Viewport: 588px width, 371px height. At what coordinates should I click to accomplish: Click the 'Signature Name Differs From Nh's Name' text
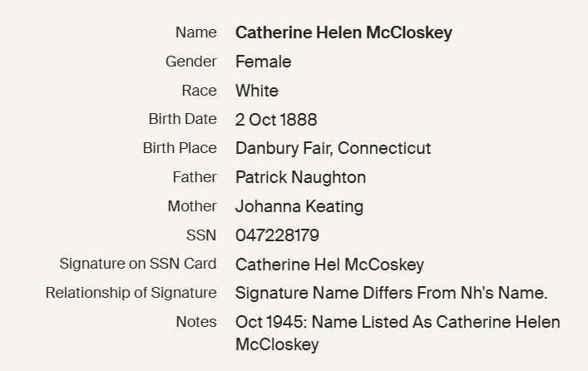[391, 293]
